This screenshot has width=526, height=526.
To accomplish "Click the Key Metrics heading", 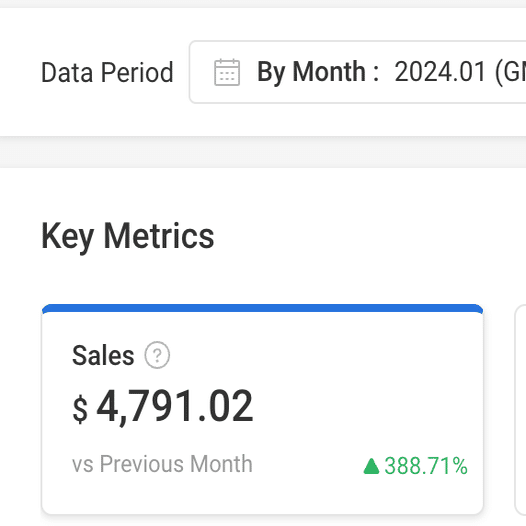I will [127, 237].
